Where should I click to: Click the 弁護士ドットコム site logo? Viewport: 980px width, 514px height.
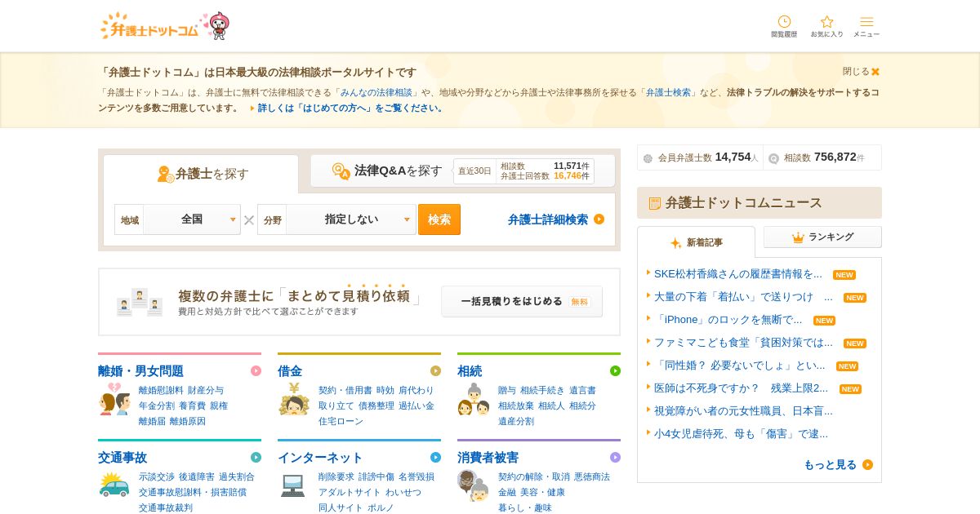click(x=149, y=26)
